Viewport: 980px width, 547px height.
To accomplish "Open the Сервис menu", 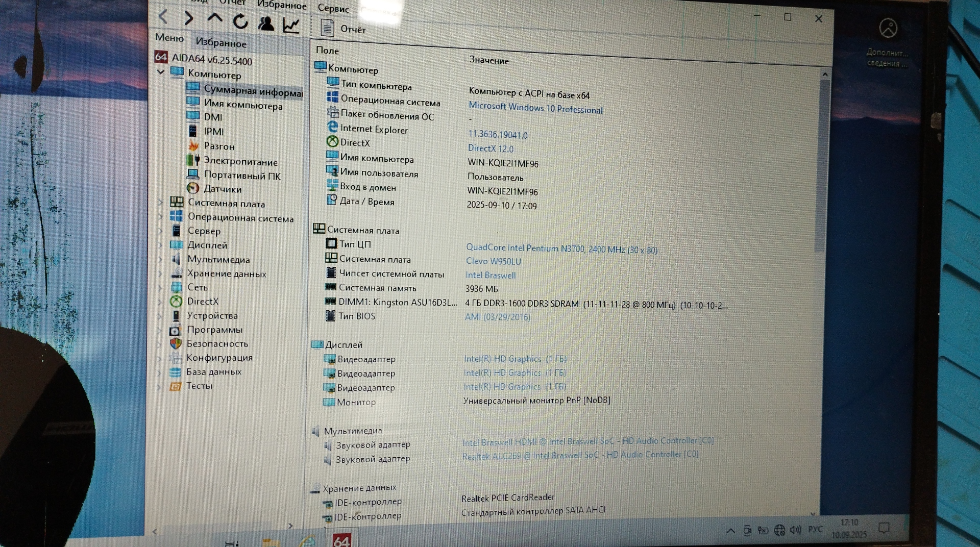I will (x=333, y=8).
